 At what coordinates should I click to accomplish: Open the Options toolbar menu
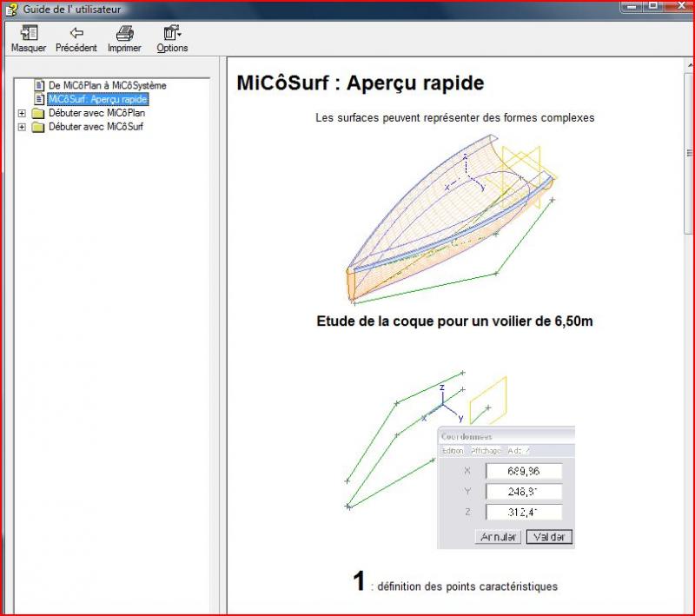[x=172, y=39]
